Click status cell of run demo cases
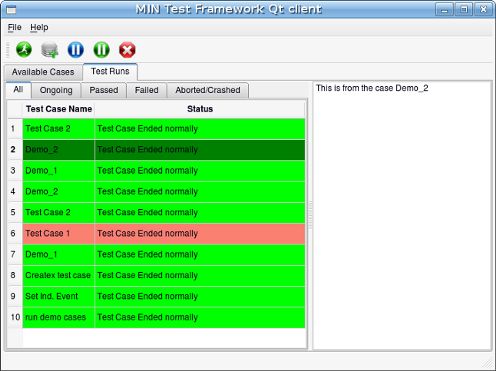The width and height of the screenshot is (496, 371). pos(200,317)
